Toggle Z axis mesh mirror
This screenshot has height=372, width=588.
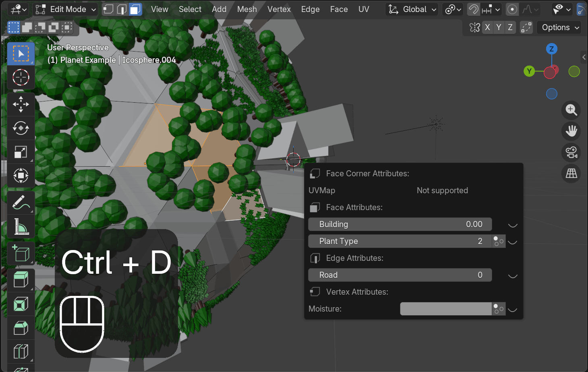[x=510, y=27]
